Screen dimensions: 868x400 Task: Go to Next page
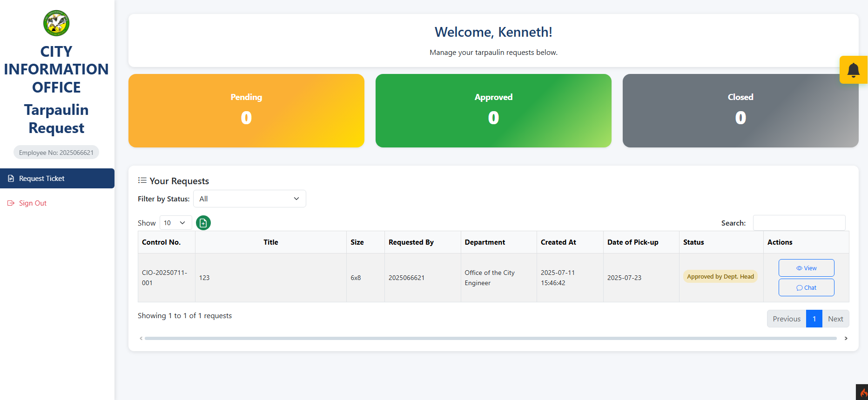click(835, 319)
